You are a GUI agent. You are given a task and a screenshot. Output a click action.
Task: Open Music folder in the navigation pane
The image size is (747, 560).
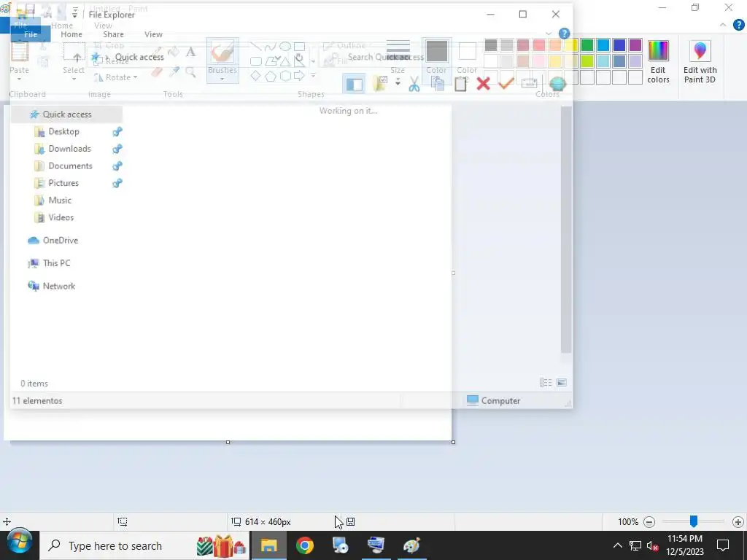(x=60, y=200)
